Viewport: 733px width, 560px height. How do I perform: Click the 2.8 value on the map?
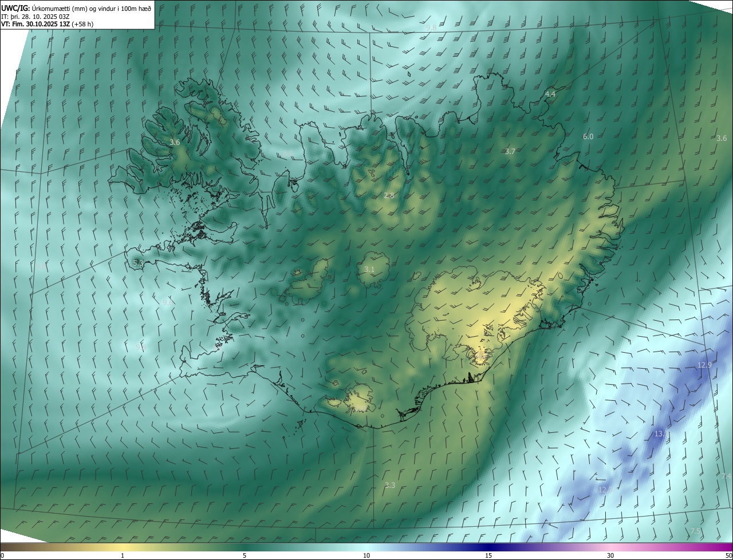389,195
